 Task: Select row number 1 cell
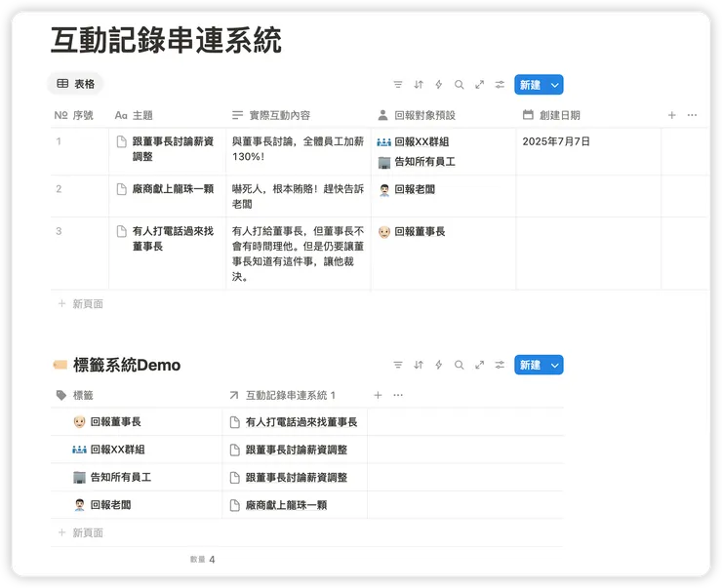pyautogui.click(x=80, y=151)
